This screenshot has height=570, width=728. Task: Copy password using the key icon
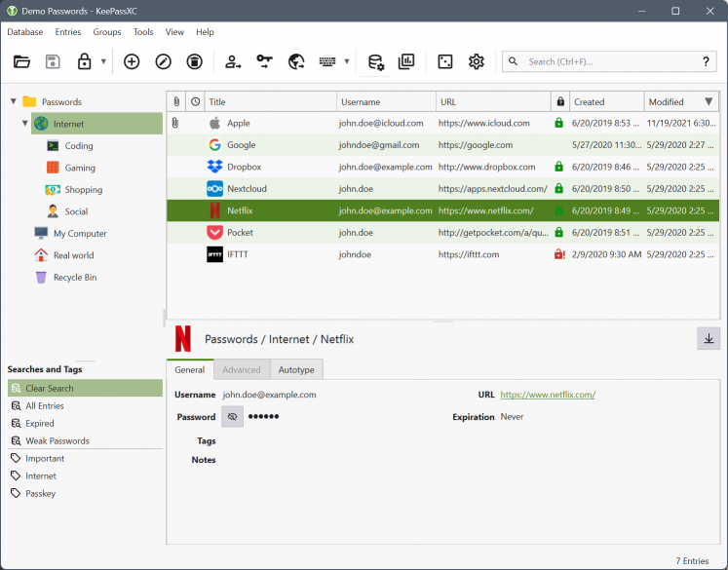pos(265,61)
